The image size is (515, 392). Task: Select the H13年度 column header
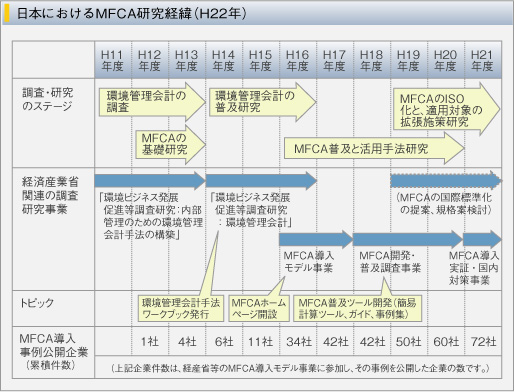click(187, 60)
